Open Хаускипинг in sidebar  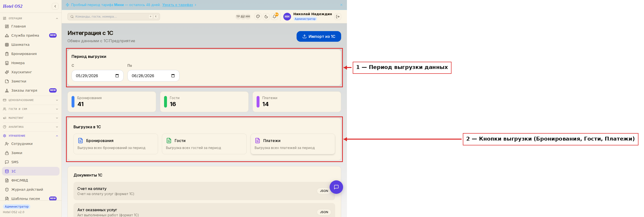pos(31,72)
